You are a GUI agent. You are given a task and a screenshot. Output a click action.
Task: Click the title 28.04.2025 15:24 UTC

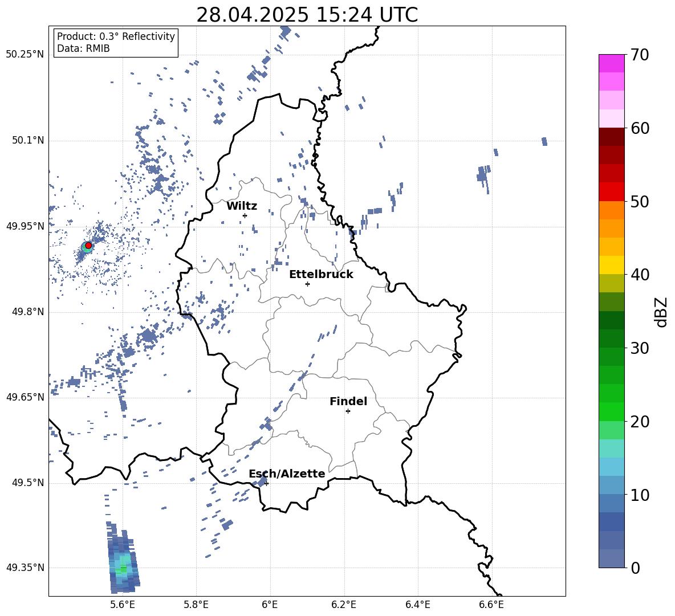307,15
